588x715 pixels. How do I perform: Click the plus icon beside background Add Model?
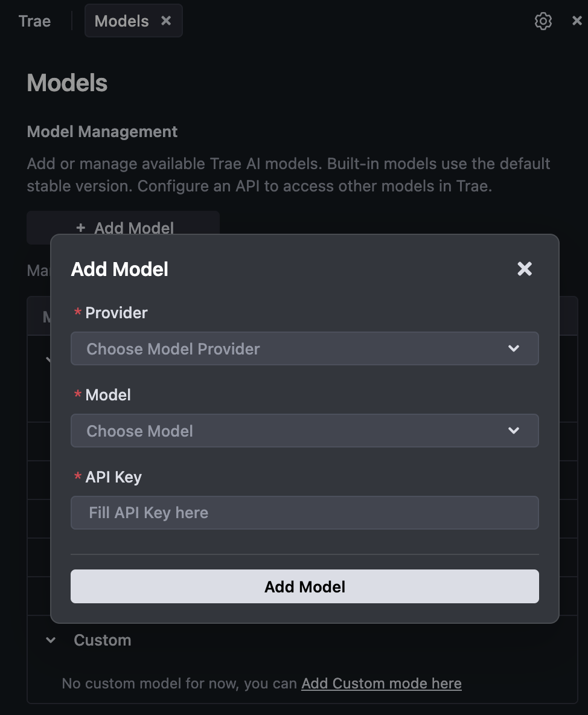pos(81,228)
